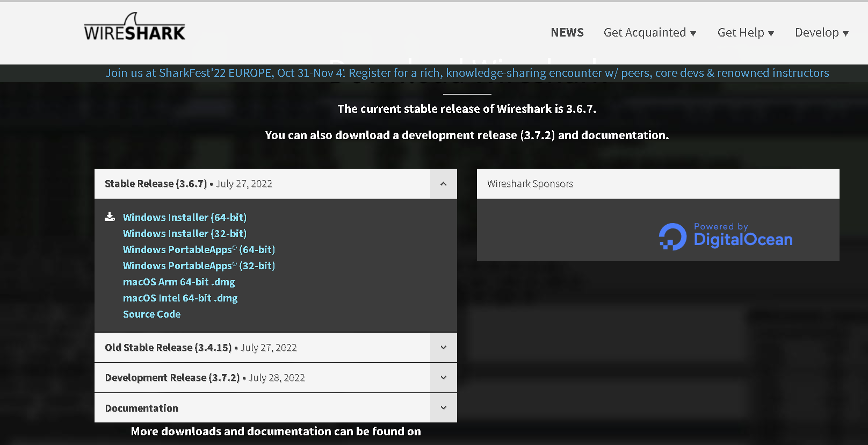Expand the Old Stable Release 3.4.15 section
Image resolution: width=868 pixels, height=445 pixels.
(x=443, y=348)
